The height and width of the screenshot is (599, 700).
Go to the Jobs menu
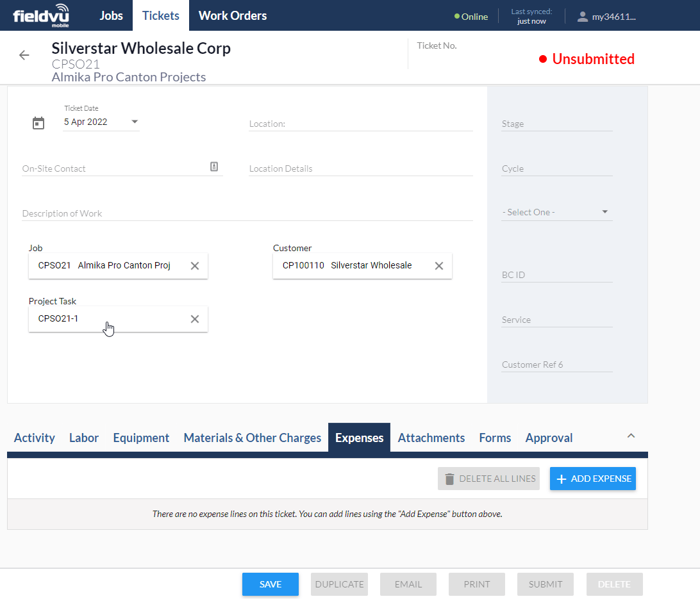tap(111, 15)
